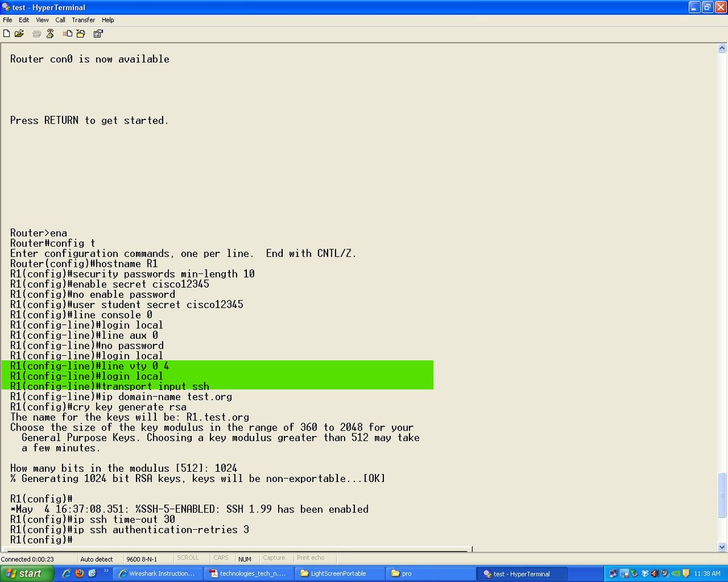The height and width of the screenshot is (582, 728).
Task: Open the Transfer menu
Action: click(x=83, y=20)
